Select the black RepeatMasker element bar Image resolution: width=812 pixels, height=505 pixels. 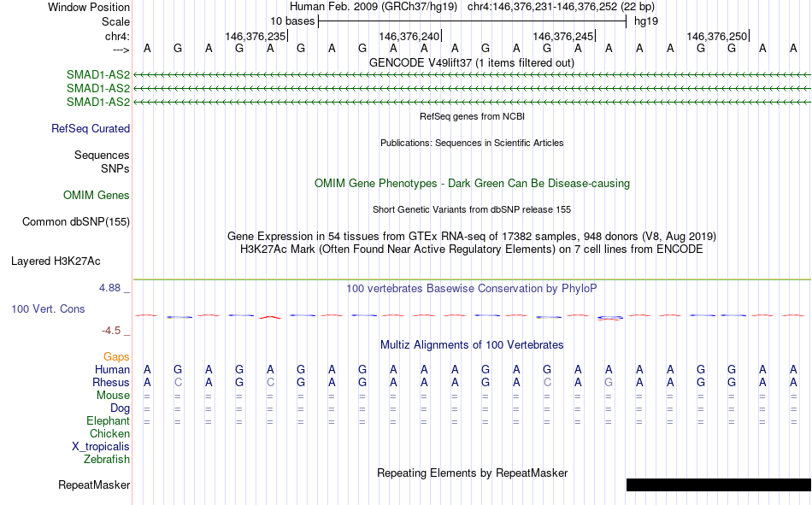pos(719,484)
